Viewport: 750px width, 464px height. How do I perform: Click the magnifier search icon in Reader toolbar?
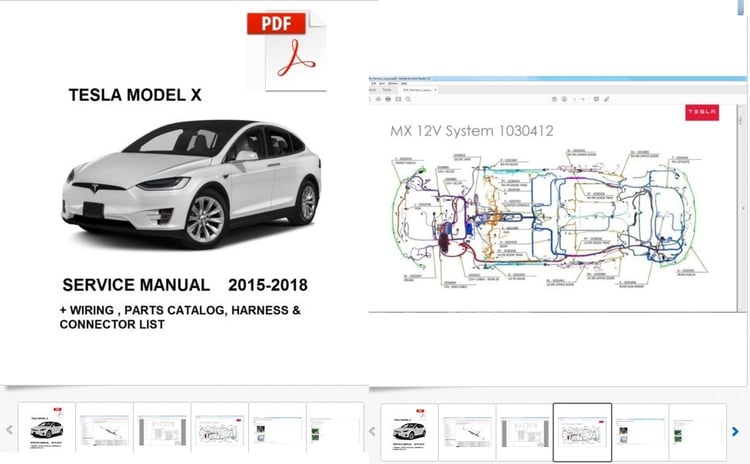[x=408, y=99]
